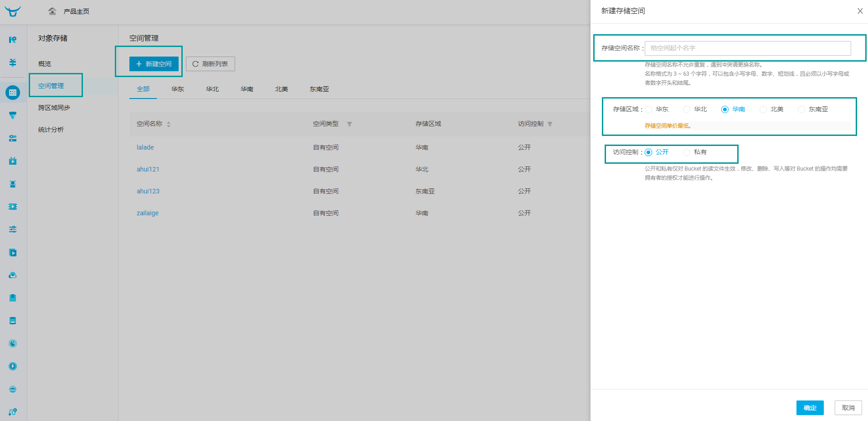868x421 pixels.
Task: Open the TV live-streaming icon in sidebar
Action: pos(13,161)
